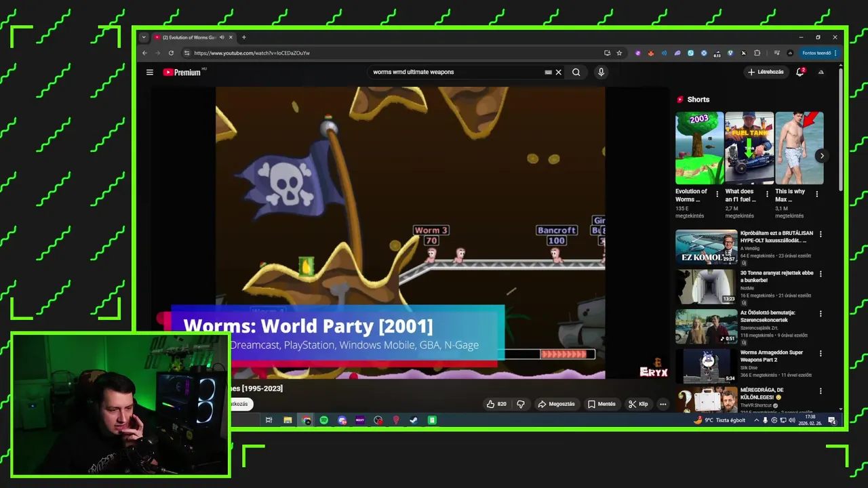Image resolution: width=868 pixels, height=488 pixels.
Task: Open Spotify from the taskbar
Action: click(324, 420)
